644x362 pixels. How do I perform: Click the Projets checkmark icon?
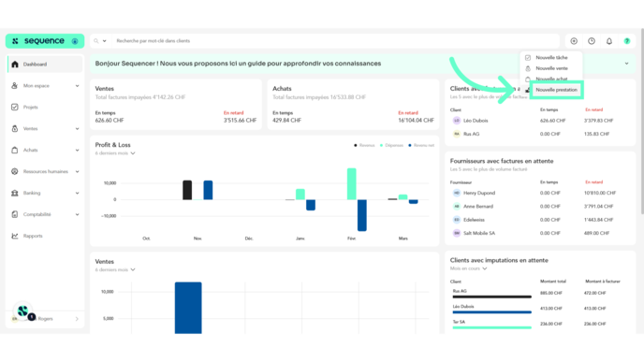[15, 108]
